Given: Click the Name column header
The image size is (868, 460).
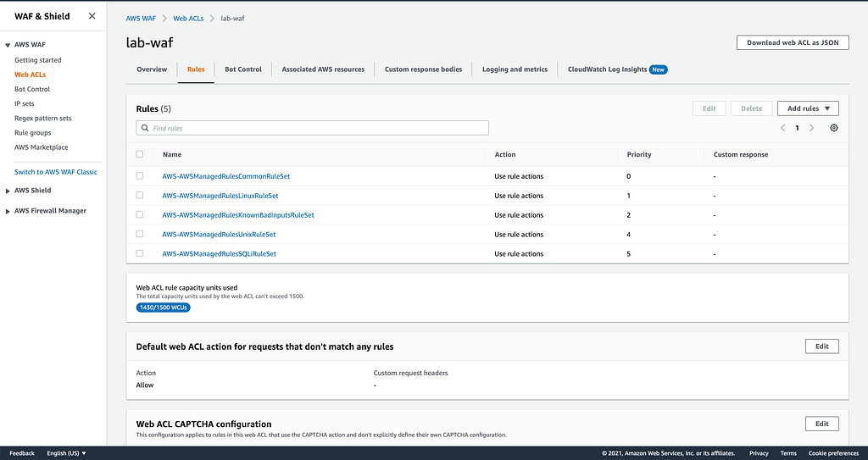Looking at the screenshot, I should point(172,154).
